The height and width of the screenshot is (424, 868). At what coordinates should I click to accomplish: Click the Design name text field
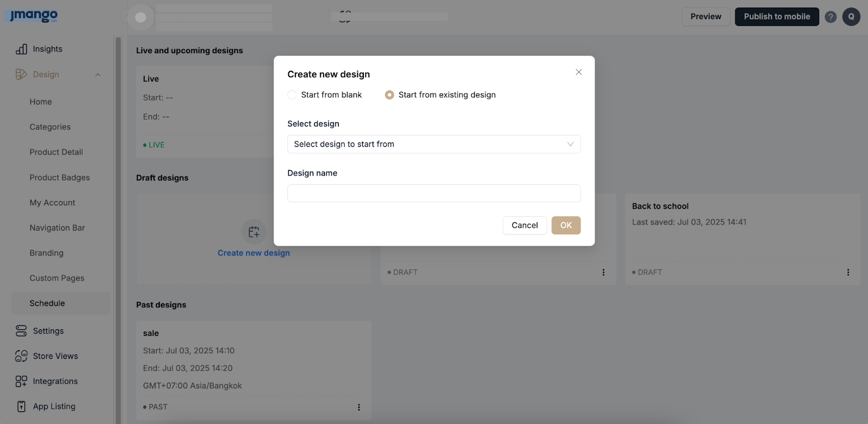(x=433, y=193)
